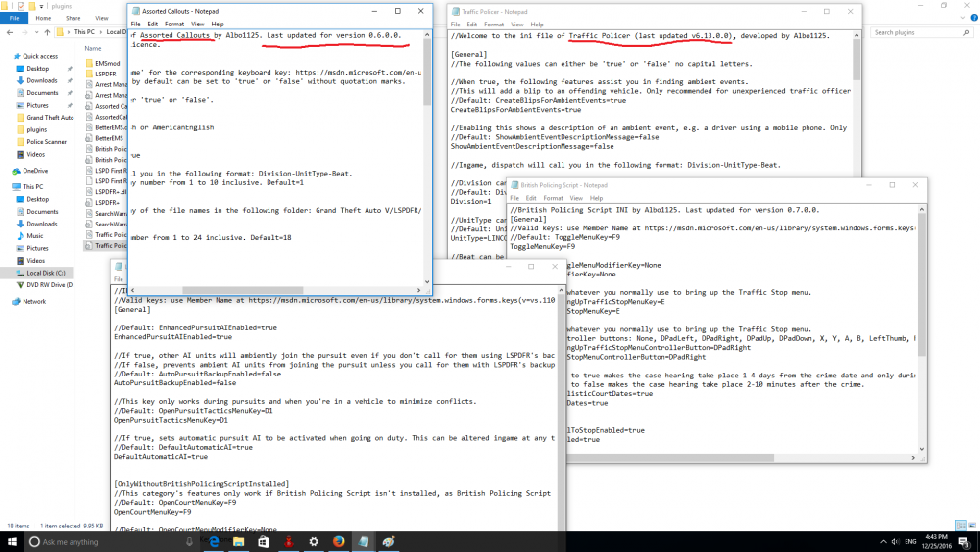980x552 pixels.
Task: Show hidden tray icons with the chevron
Action: [883, 542]
